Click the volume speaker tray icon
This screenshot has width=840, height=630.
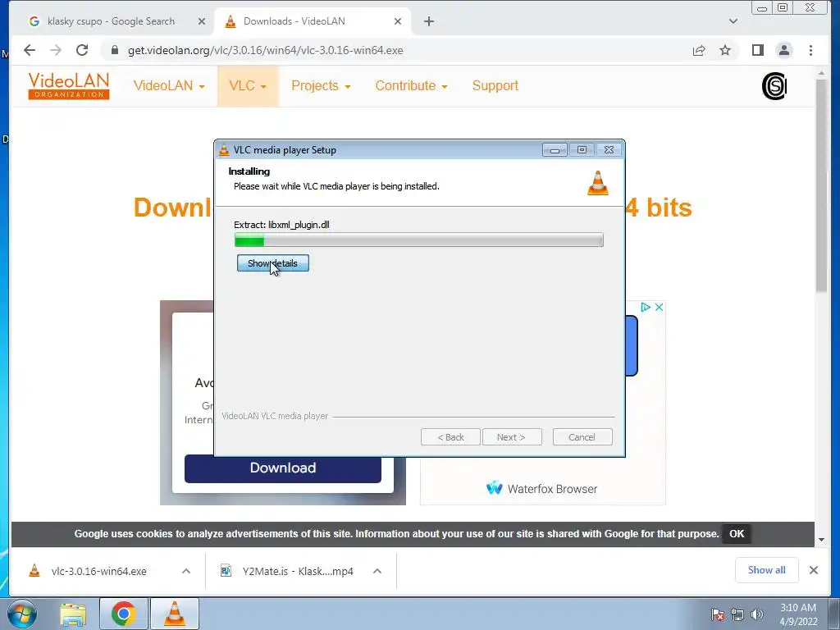click(757, 614)
